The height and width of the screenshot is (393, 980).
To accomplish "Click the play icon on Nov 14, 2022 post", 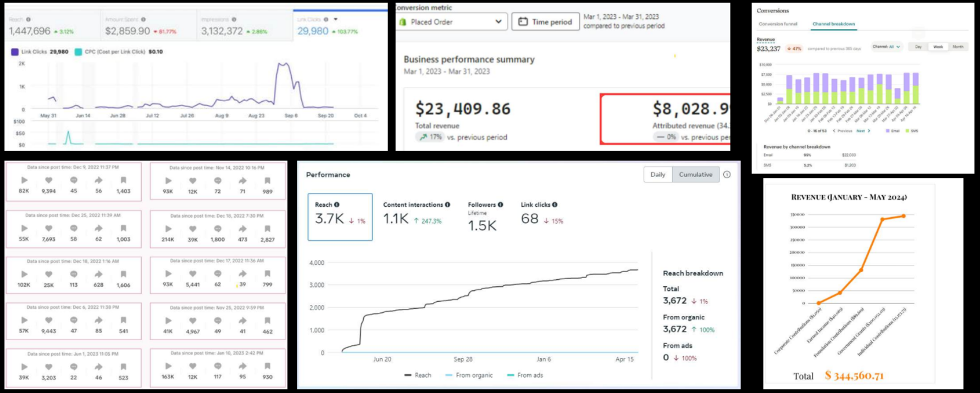I will coord(168,181).
